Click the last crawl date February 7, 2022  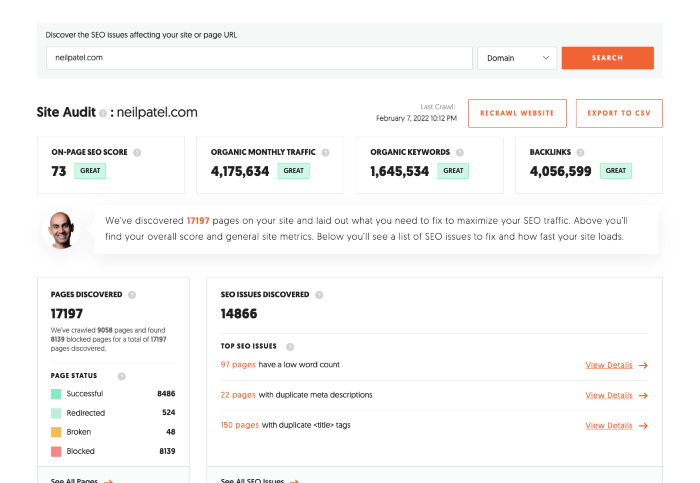pos(417,118)
